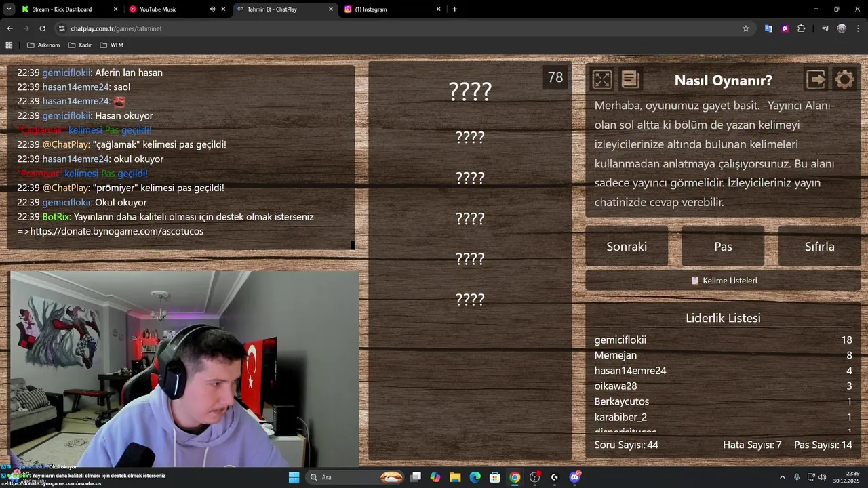
Task: Click the Windows search box Ara
Action: point(356,477)
